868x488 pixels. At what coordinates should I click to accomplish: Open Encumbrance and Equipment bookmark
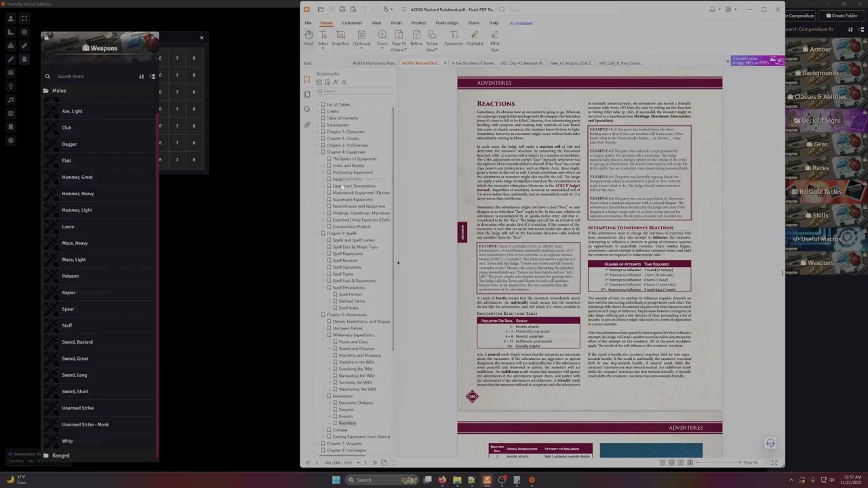click(x=359, y=206)
